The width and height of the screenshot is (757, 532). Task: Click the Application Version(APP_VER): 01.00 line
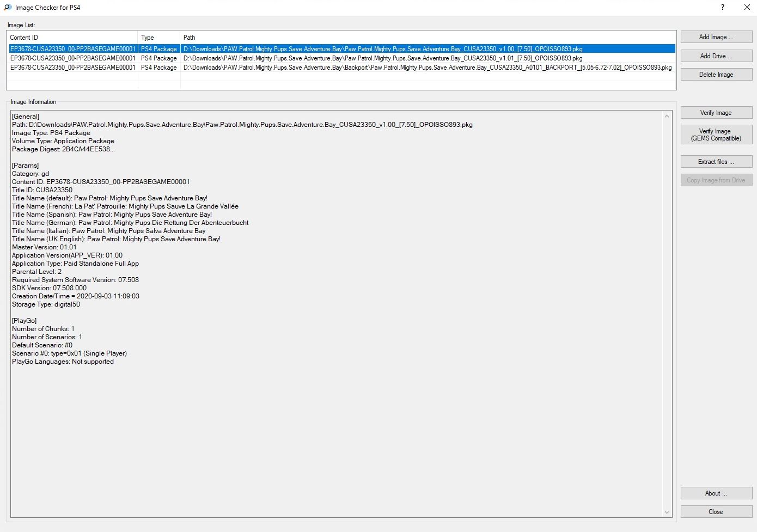point(67,255)
